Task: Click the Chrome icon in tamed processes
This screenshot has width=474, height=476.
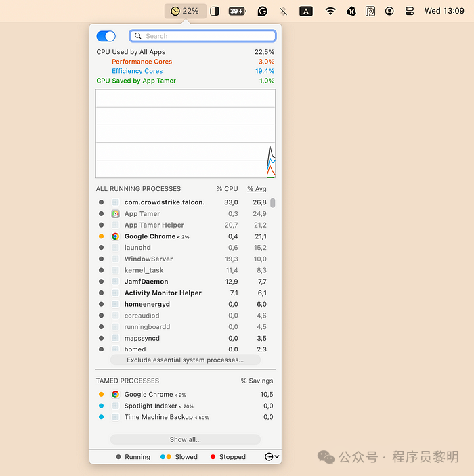Action: click(115, 394)
